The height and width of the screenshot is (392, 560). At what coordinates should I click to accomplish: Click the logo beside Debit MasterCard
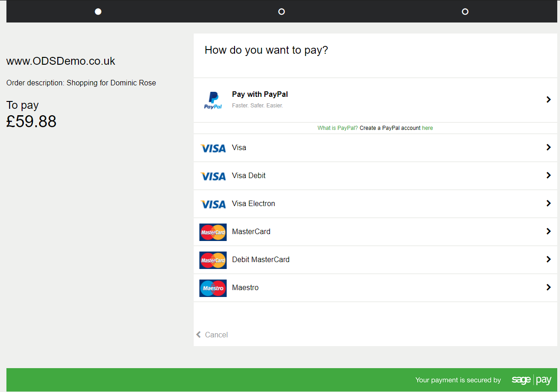click(x=213, y=260)
